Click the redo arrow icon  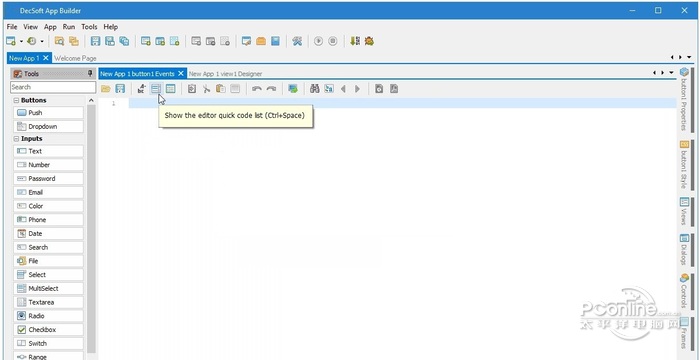(x=271, y=89)
